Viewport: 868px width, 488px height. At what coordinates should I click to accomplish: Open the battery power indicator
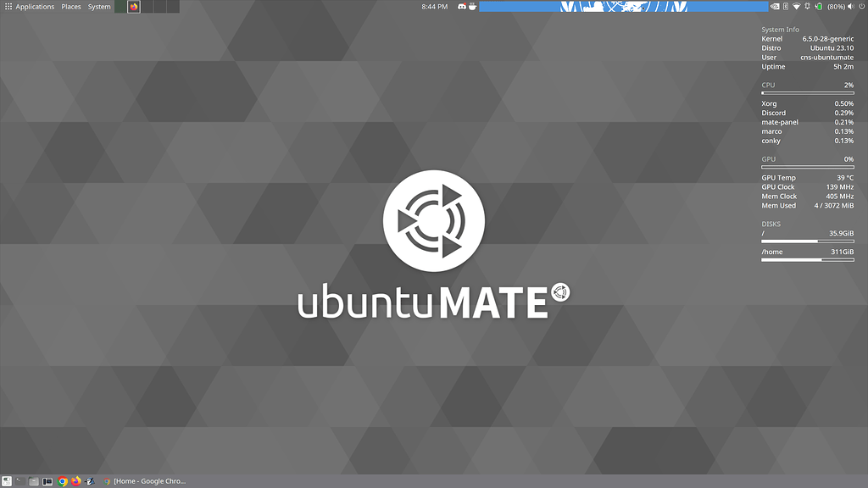coord(818,7)
